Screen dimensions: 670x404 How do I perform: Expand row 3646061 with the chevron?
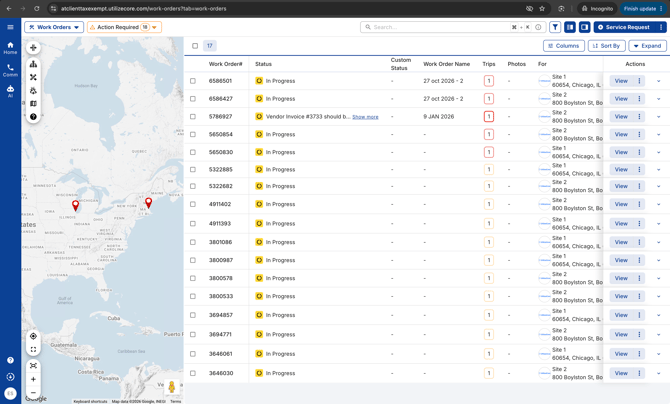coord(658,354)
